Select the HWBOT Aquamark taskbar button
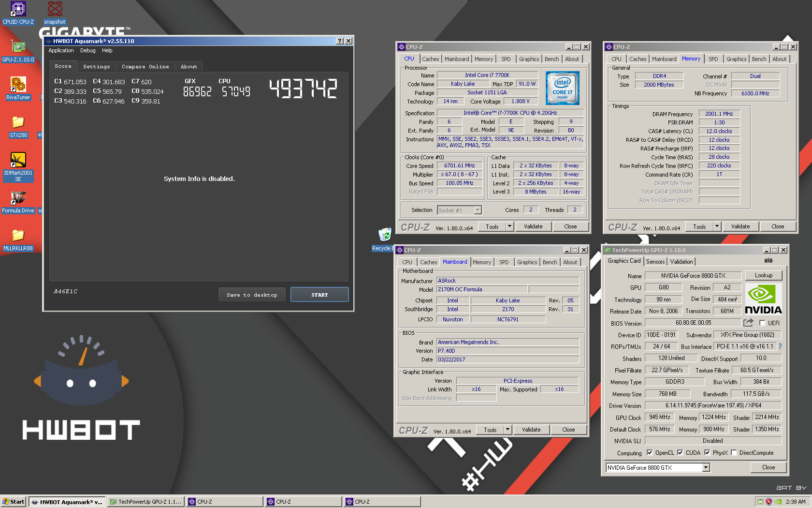This screenshot has height=508, width=812. 67,502
